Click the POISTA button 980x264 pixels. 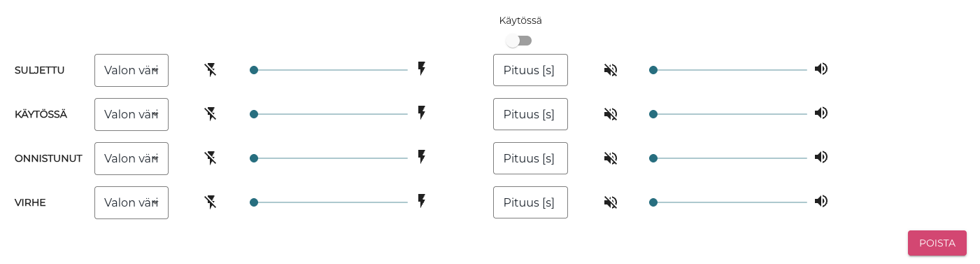pyautogui.click(x=937, y=243)
